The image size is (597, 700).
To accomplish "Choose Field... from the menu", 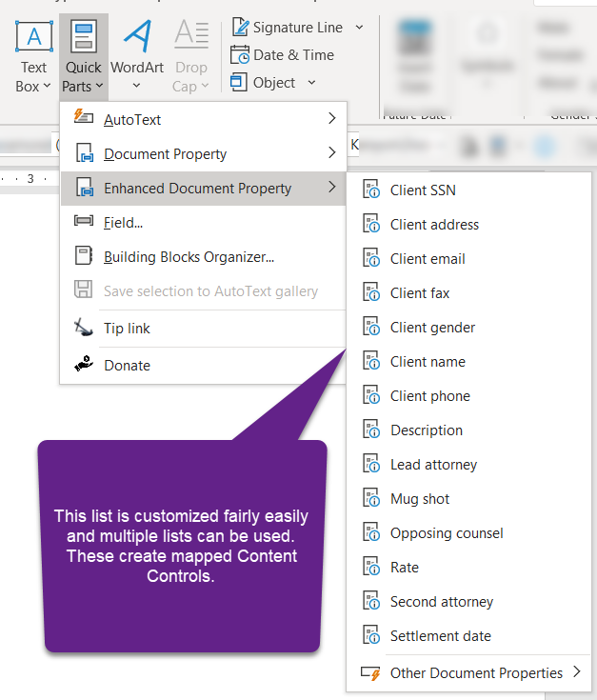I will coord(204,222).
